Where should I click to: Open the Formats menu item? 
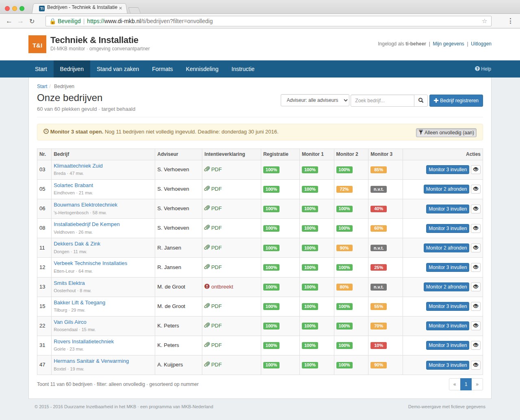(x=162, y=69)
